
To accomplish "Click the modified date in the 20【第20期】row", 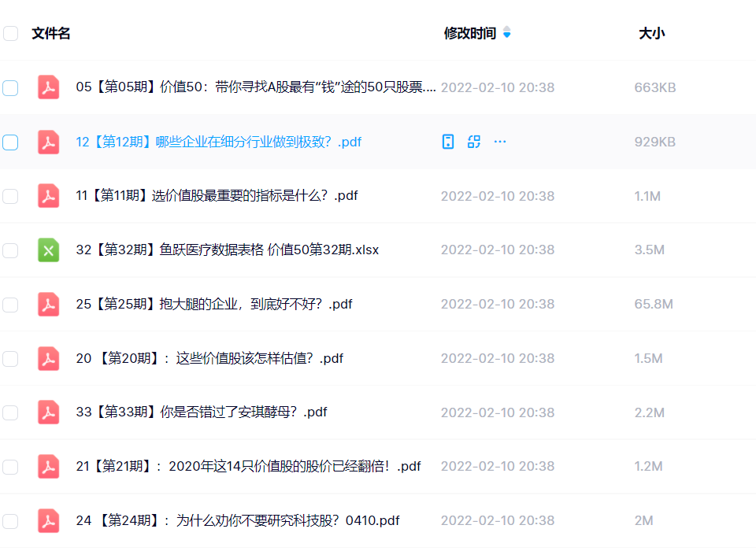I will (498, 359).
